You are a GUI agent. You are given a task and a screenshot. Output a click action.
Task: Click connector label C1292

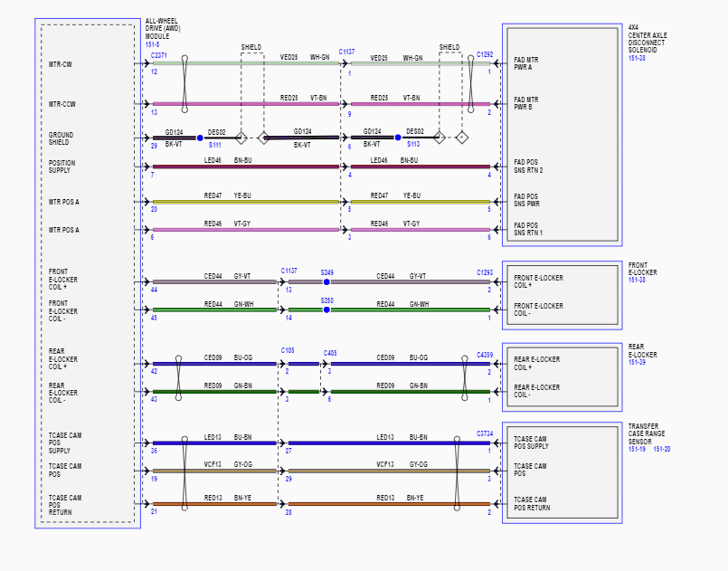(485, 54)
